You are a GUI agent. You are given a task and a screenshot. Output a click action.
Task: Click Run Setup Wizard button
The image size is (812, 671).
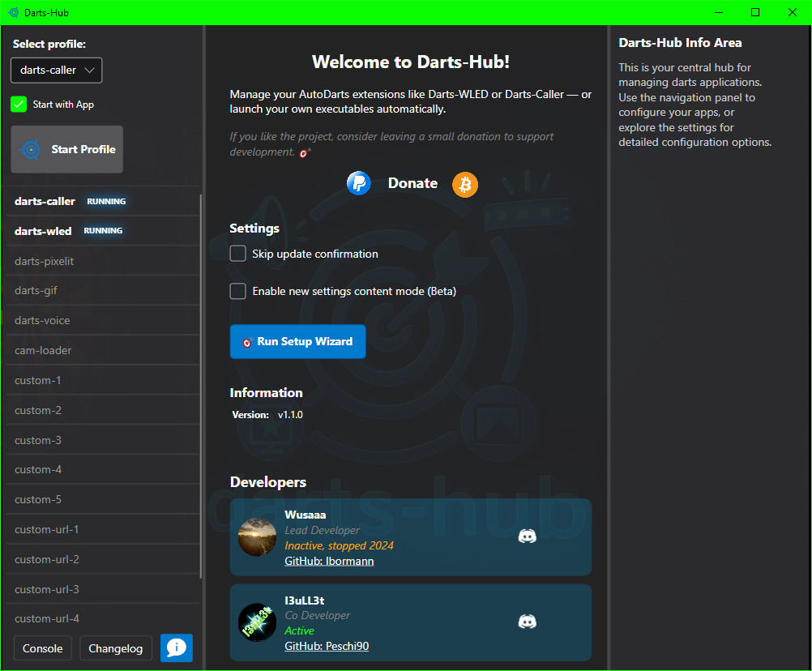click(x=297, y=342)
